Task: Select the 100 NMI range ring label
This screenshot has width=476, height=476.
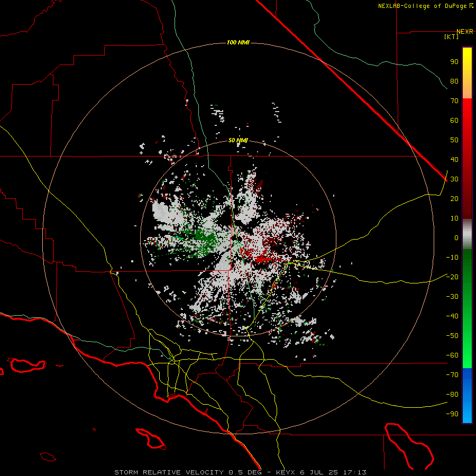Action: [238, 42]
